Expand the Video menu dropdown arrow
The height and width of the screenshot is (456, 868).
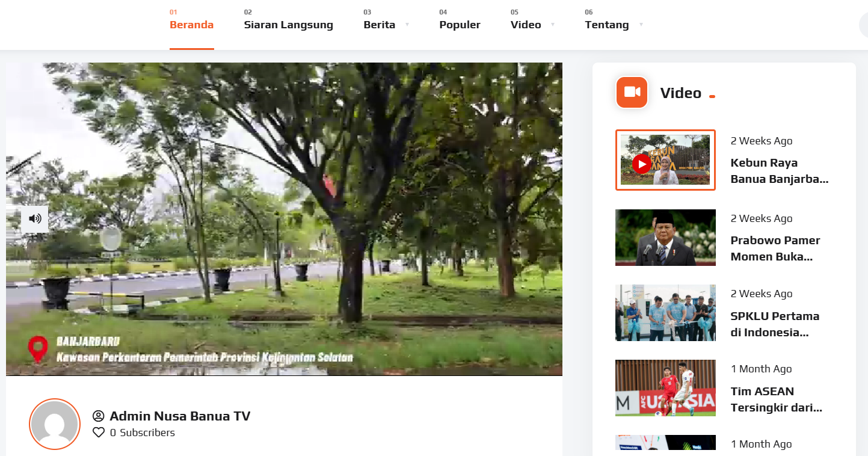(x=553, y=25)
